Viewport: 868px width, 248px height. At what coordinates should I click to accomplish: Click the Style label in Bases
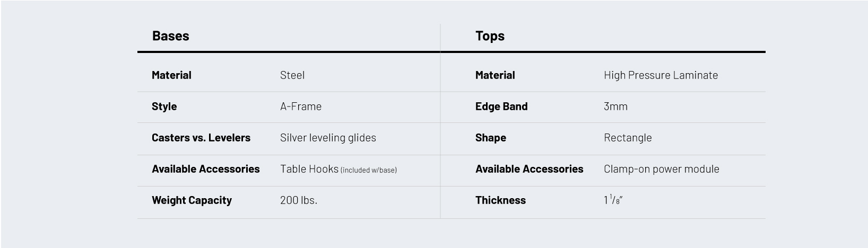tap(164, 107)
